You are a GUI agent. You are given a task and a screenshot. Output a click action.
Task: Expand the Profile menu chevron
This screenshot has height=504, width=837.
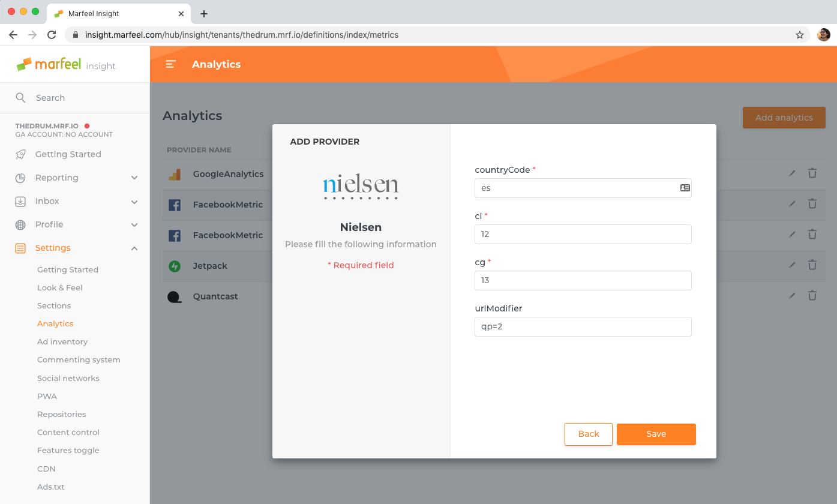tap(134, 224)
